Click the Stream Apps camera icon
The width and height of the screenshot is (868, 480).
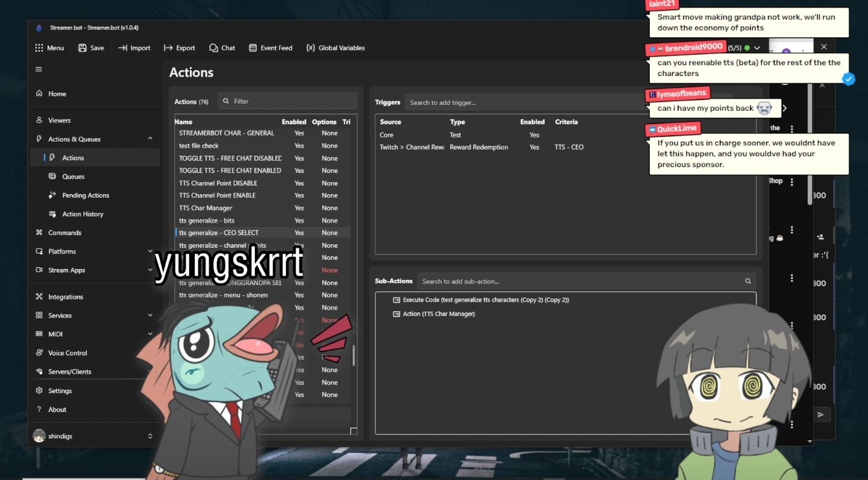pos(39,270)
